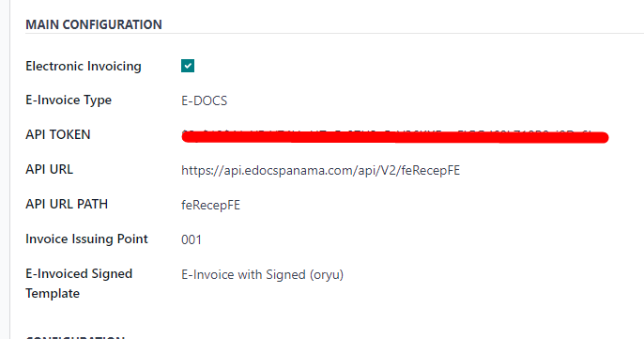Click the white checkmark inside the teal box
Image resolution: width=644 pixels, height=339 pixels.
pyautogui.click(x=188, y=66)
